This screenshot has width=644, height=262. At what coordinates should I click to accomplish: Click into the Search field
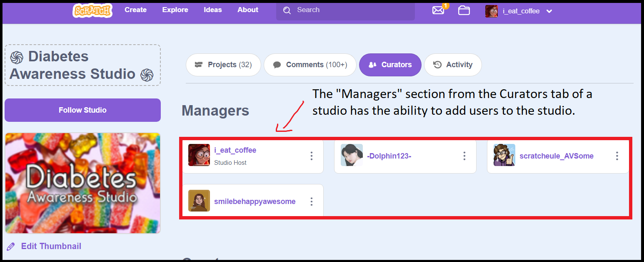(350, 10)
